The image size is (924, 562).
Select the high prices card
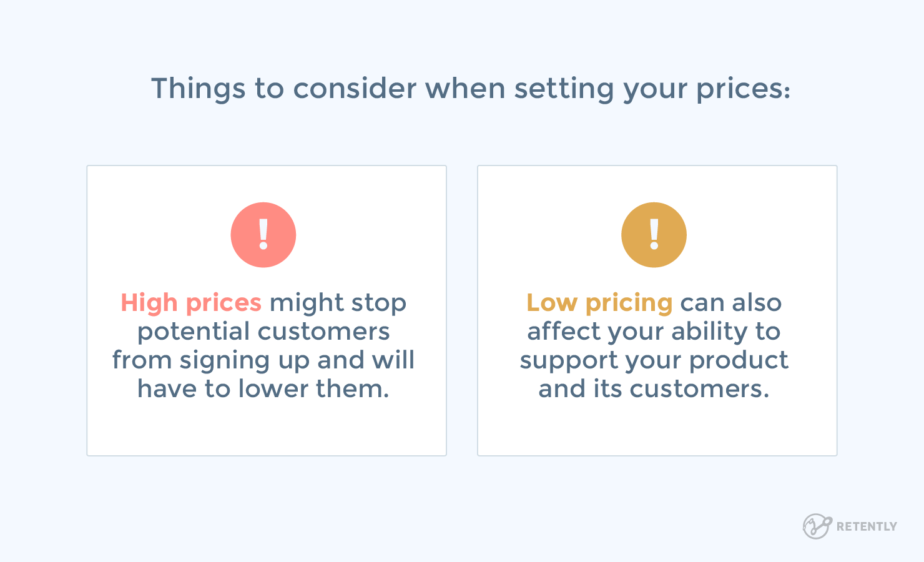click(267, 310)
